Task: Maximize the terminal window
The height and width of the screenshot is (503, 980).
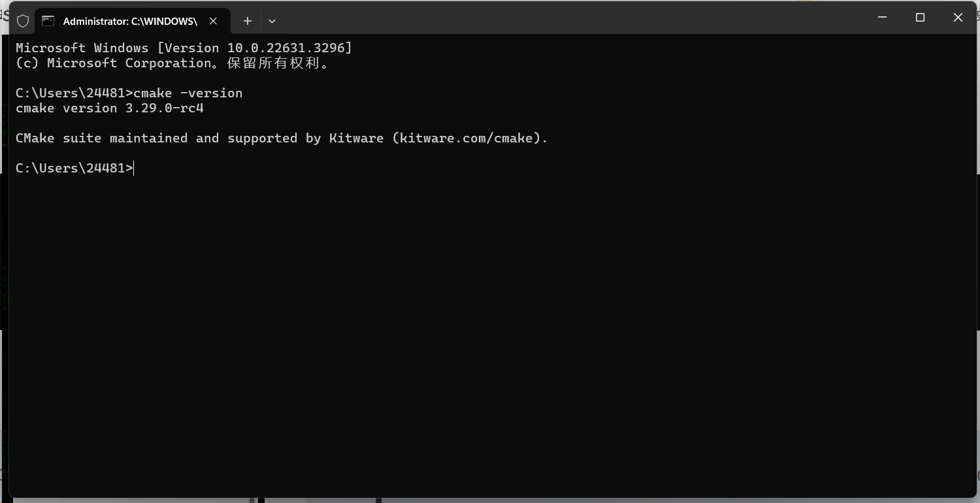Action: click(921, 18)
